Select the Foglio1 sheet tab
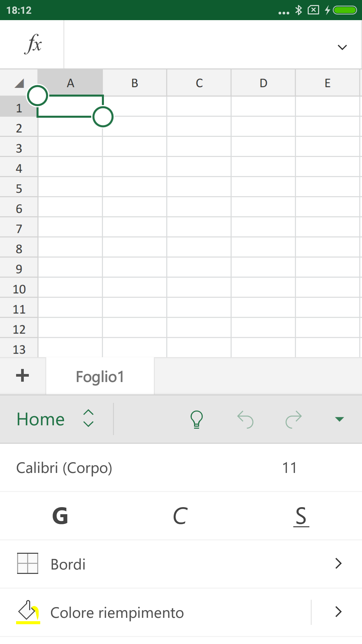 click(x=100, y=376)
